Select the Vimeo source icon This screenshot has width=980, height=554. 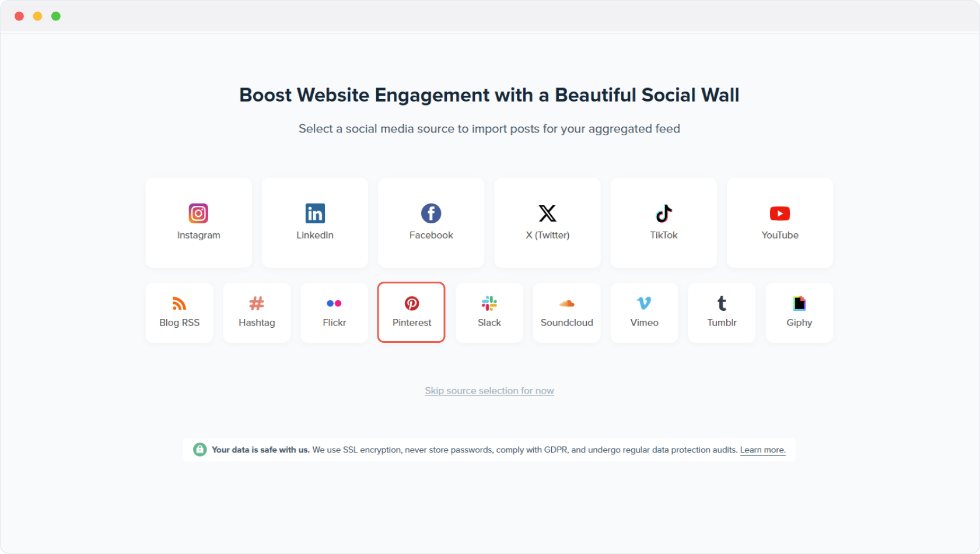click(644, 303)
